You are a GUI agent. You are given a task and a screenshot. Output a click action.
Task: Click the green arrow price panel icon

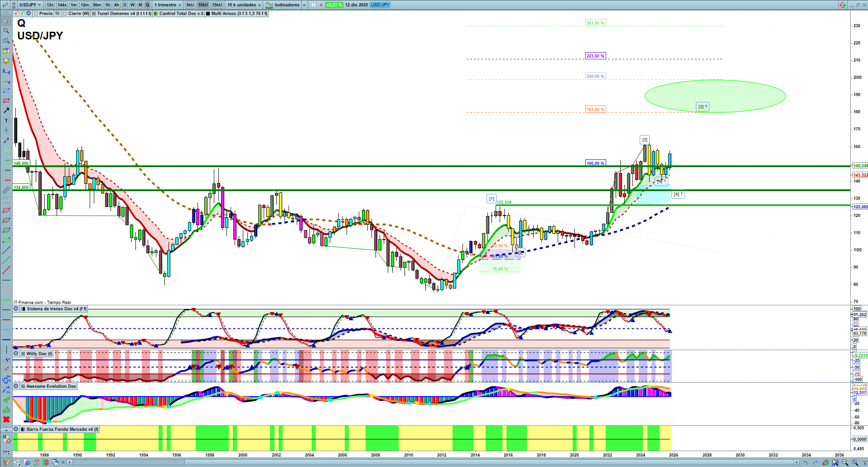coord(22,14)
